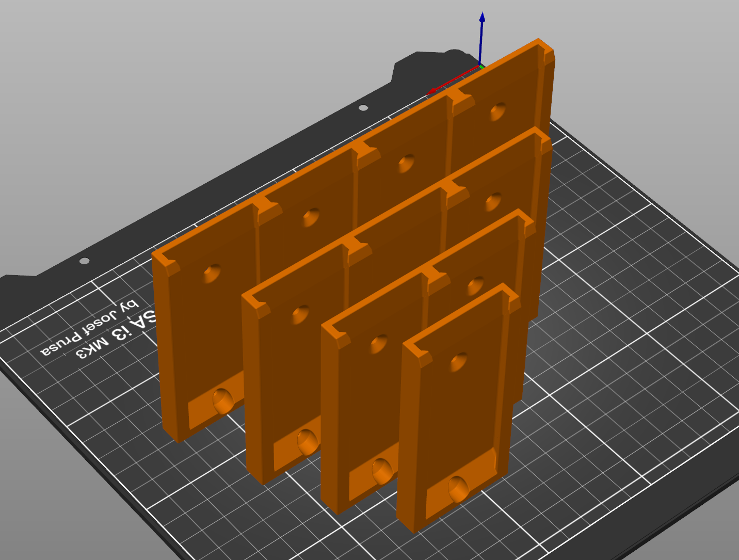Click the bottom round recess on second panel

pyautogui.click(x=307, y=442)
